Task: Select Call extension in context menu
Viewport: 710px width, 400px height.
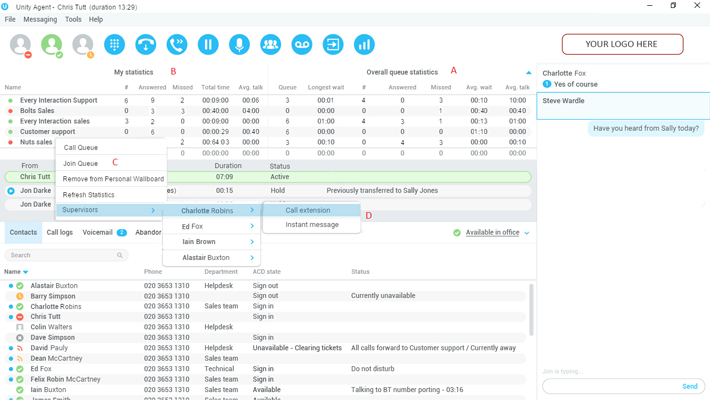Action: pyautogui.click(x=308, y=210)
